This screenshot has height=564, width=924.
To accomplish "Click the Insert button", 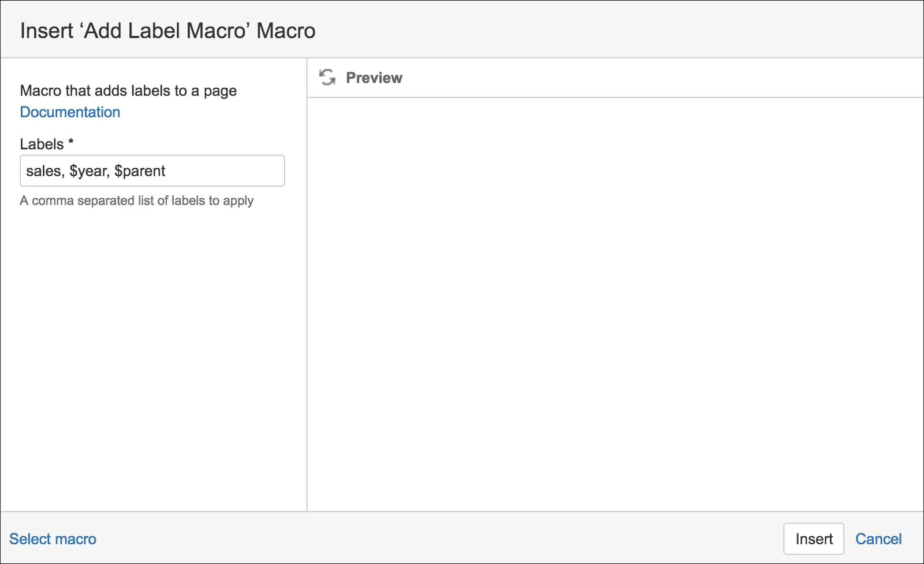I will click(814, 539).
